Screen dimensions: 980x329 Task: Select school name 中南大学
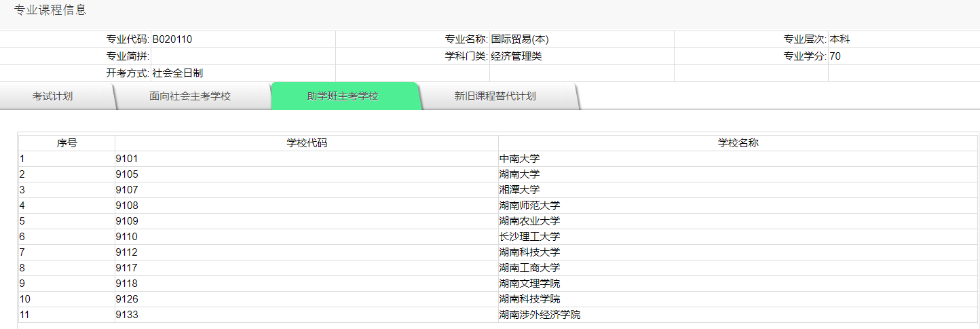click(x=520, y=159)
